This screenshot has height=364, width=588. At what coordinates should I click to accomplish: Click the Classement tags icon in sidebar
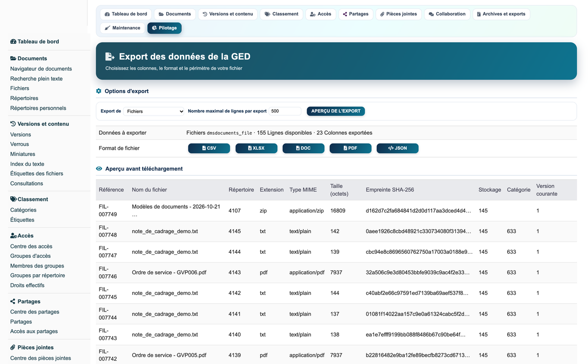coord(14,199)
